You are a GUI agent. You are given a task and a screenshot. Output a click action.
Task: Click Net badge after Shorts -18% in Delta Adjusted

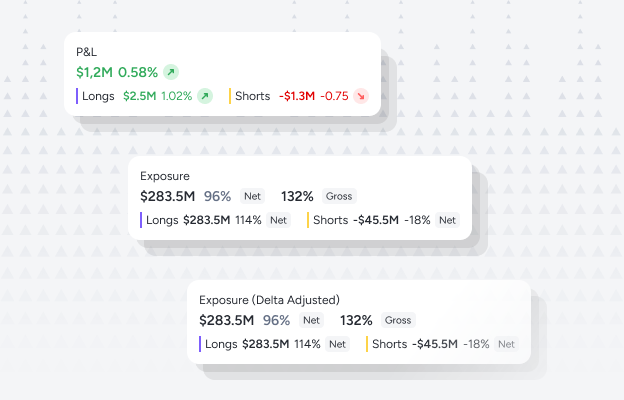[x=506, y=344]
